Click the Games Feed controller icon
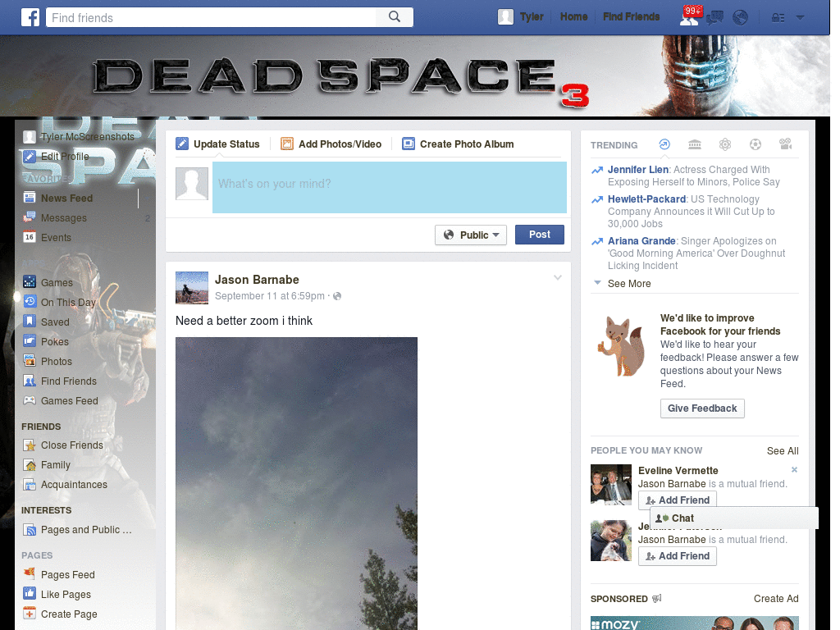 30,400
